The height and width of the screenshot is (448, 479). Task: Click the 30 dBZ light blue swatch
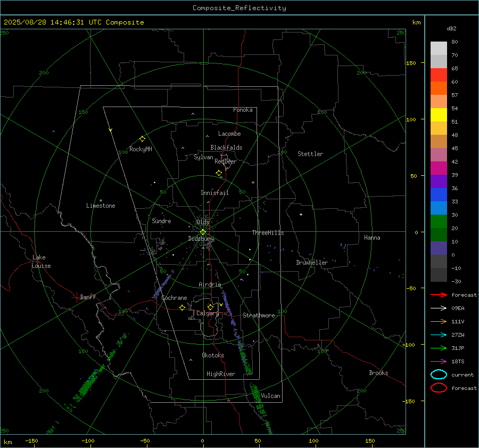point(439,208)
